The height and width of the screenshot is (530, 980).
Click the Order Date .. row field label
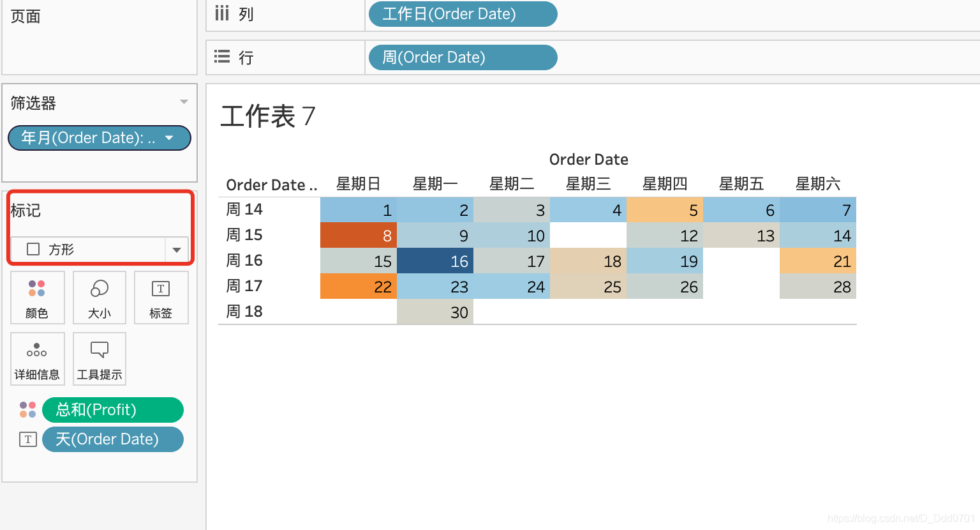[x=272, y=185]
